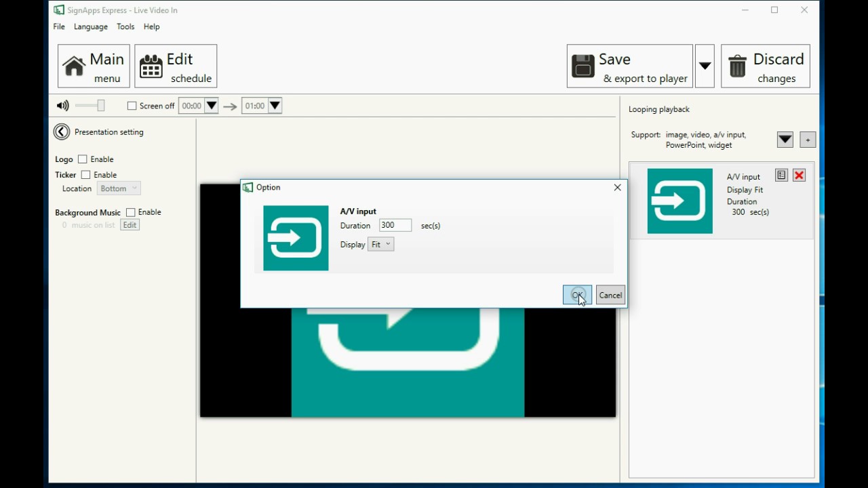Open the ticker Location dropdown
This screenshot has width=868, height=488.
pos(119,188)
